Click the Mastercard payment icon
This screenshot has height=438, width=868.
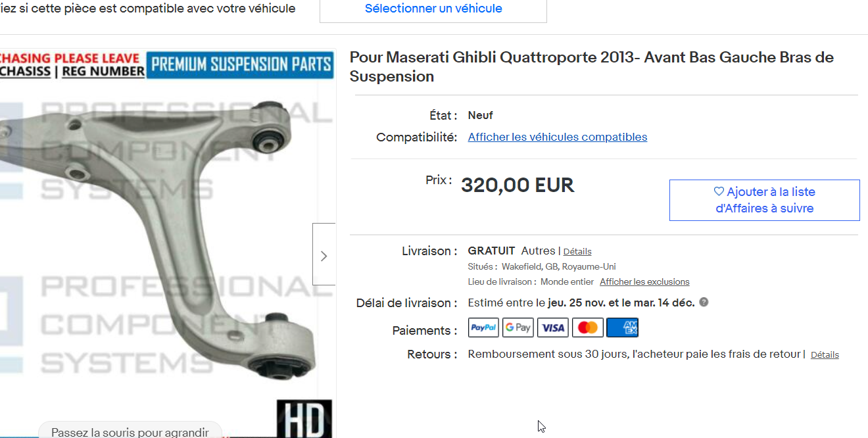[x=588, y=328]
